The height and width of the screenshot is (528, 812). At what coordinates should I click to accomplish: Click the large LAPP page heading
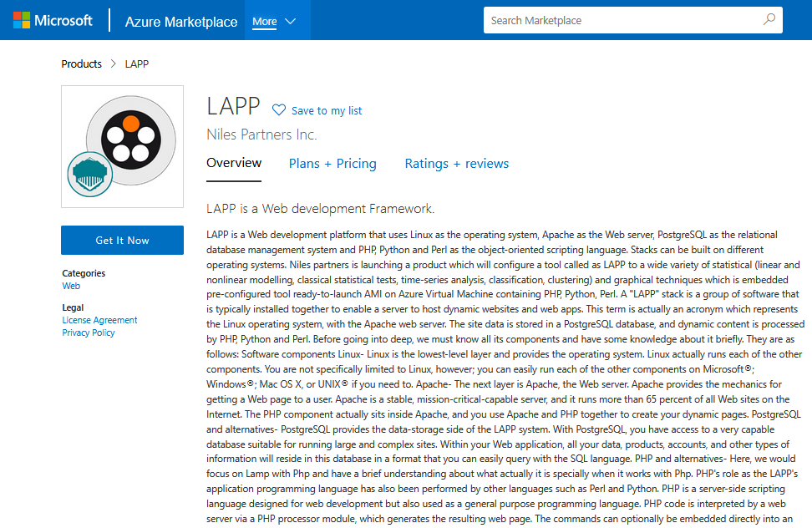[233, 107]
